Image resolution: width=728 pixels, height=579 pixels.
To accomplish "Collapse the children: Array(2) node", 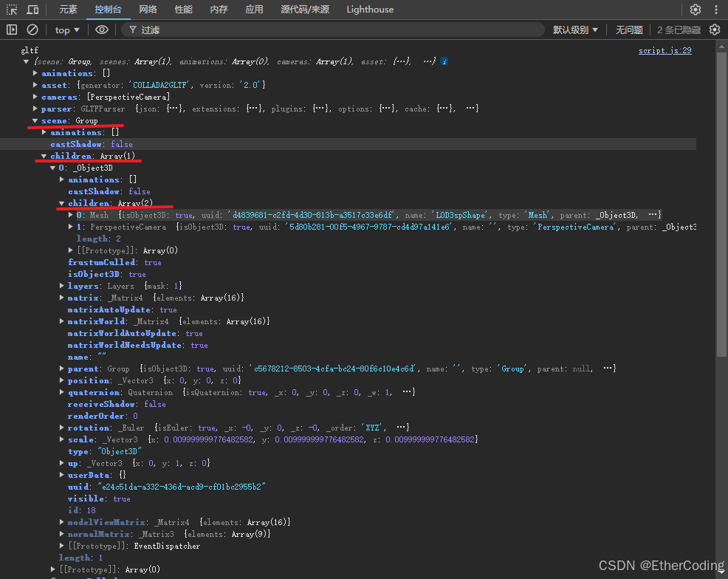I will coord(61,203).
